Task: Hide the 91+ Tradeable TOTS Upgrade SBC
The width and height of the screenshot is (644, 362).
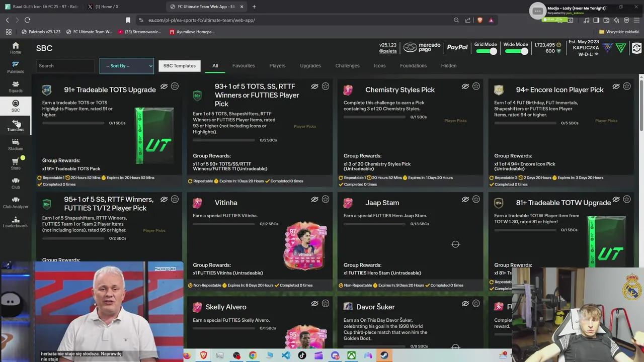Action: (x=164, y=86)
